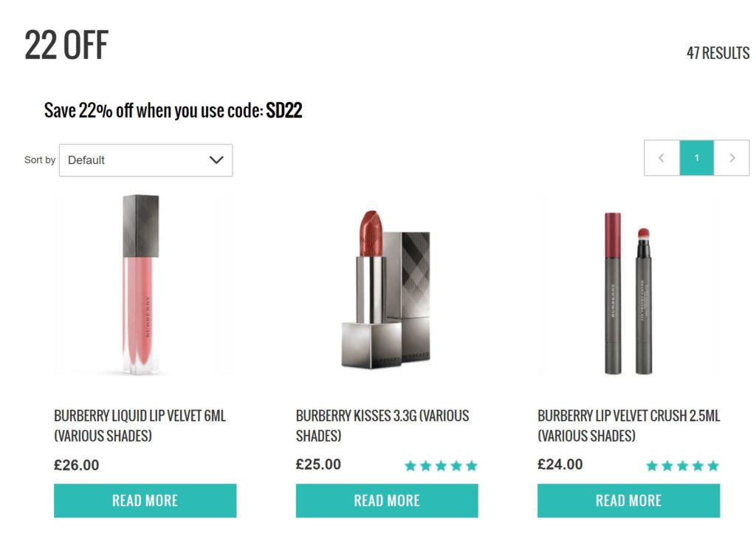Click Read More under Lip Velvet Crush
This screenshot has width=756, height=542.
coord(628,501)
